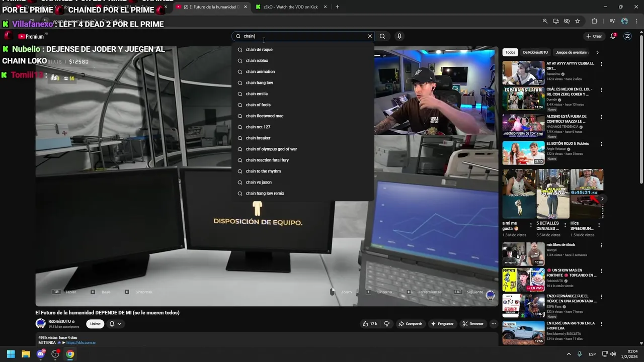Choose suggestion 'chain vs jason'
The width and height of the screenshot is (644, 362).
click(x=302, y=182)
